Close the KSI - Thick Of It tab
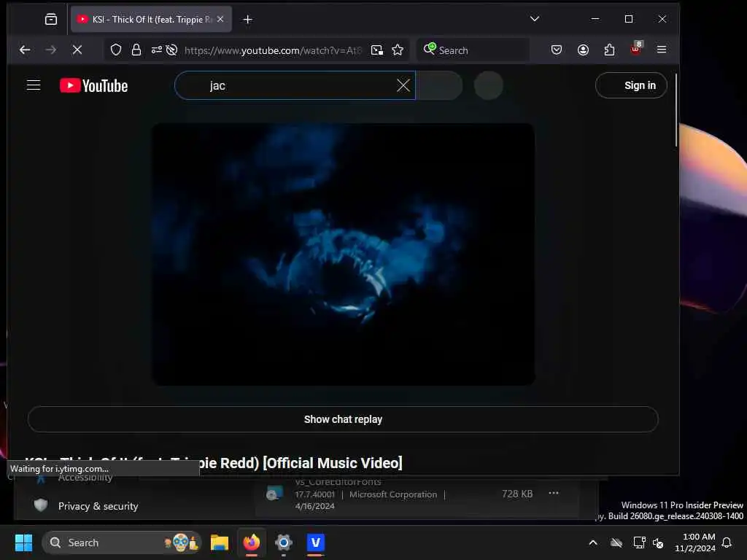 pos(220,19)
